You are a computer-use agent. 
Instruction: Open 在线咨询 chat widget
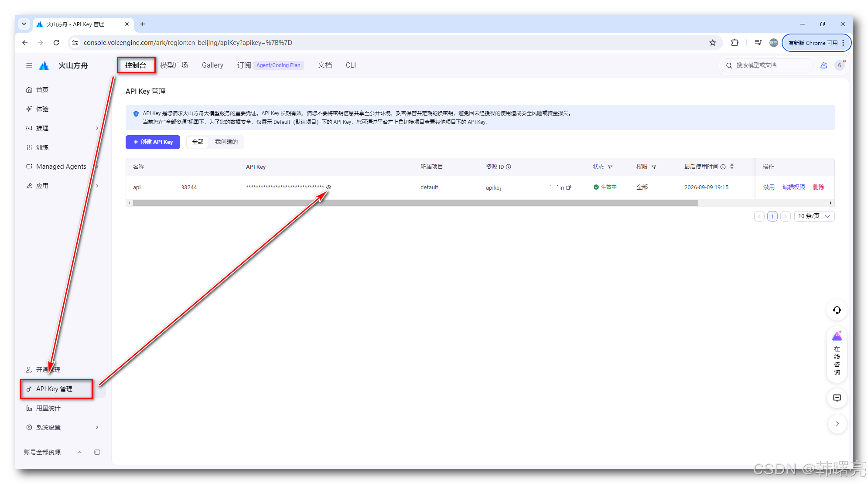(x=837, y=354)
